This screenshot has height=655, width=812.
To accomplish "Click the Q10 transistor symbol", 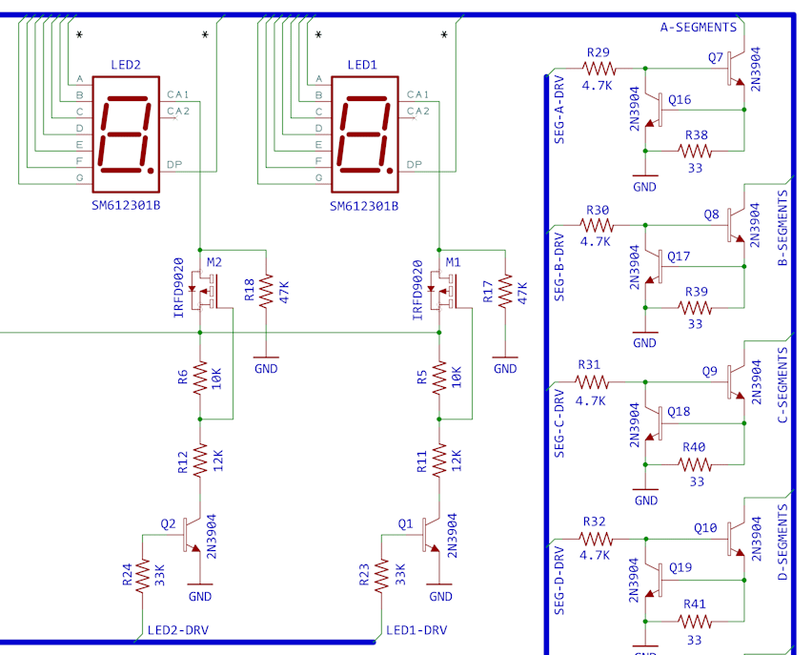I will click(x=736, y=540).
